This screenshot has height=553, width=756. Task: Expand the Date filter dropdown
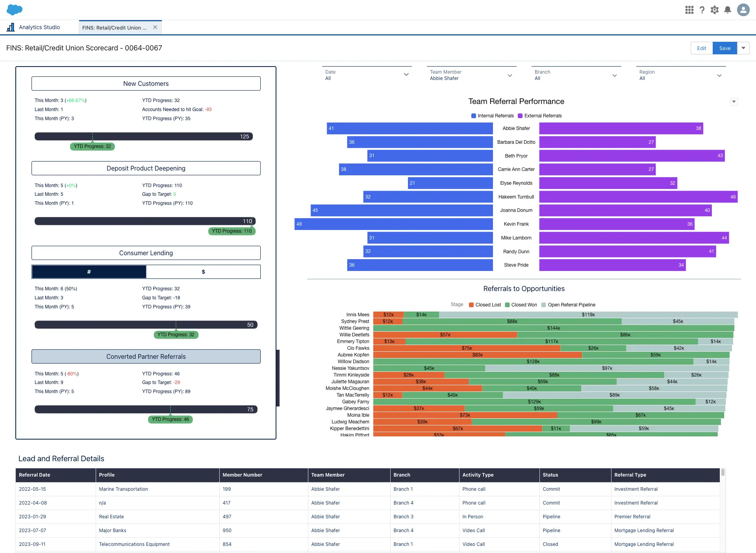pyautogui.click(x=406, y=75)
